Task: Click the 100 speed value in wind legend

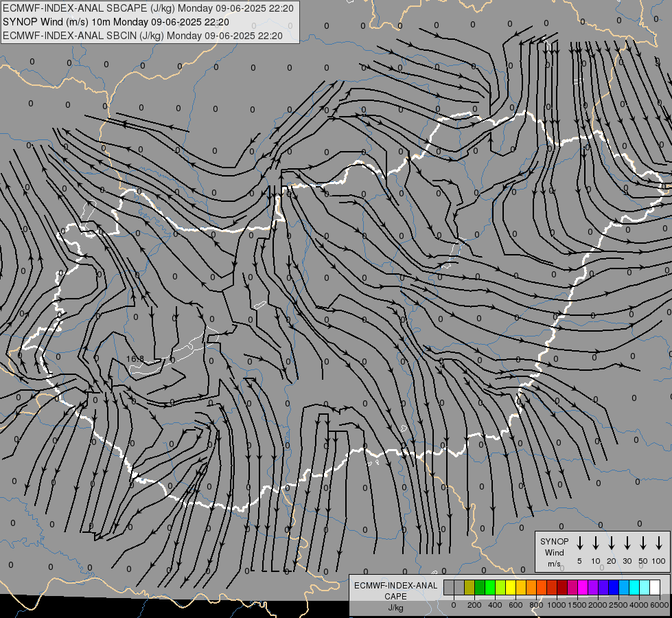Action: pyautogui.click(x=659, y=561)
